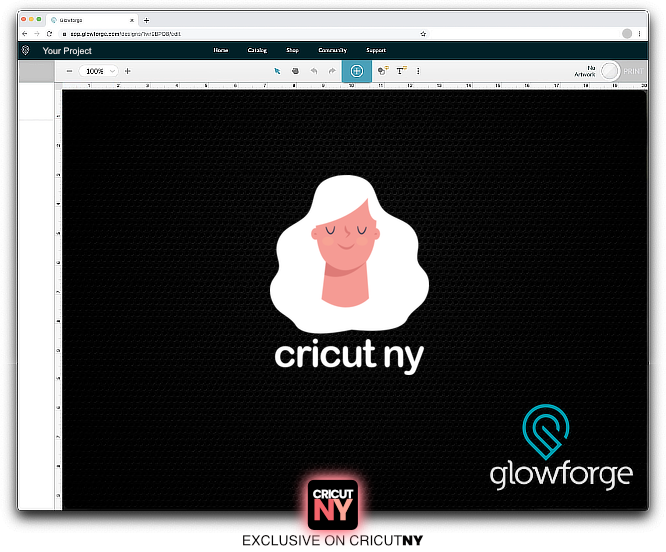Zoom out with the minus button

(x=69, y=71)
